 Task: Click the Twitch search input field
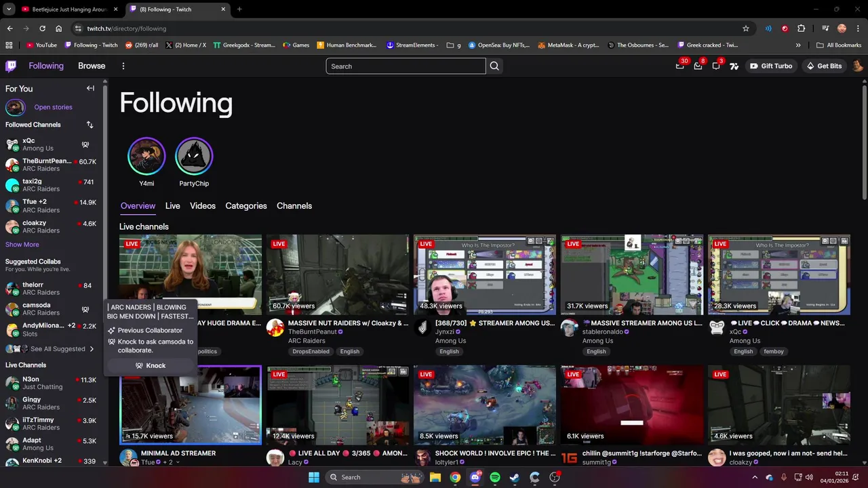coord(406,66)
